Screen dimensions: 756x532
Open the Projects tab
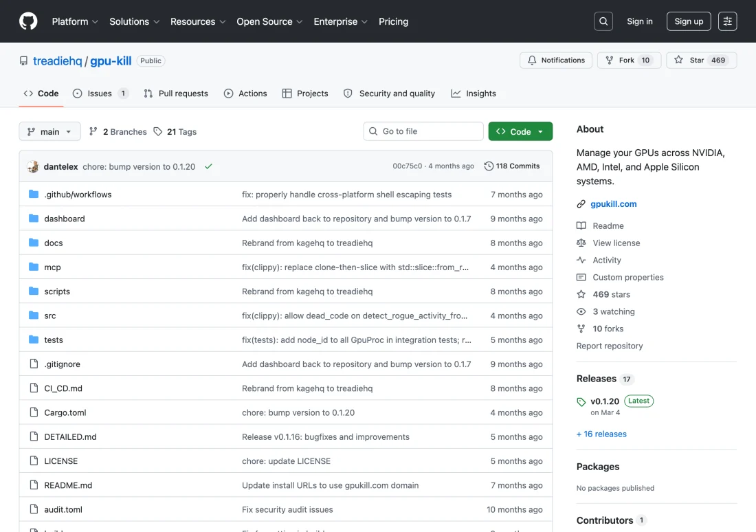tap(305, 93)
